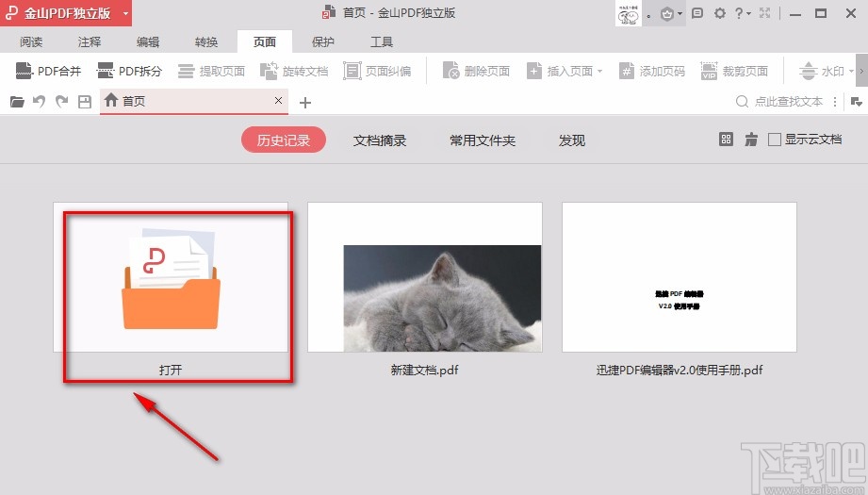Image resolution: width=868 pixels, height=495 pixels.
Task: Add a new tab with plus button
Action: [305, 103]
